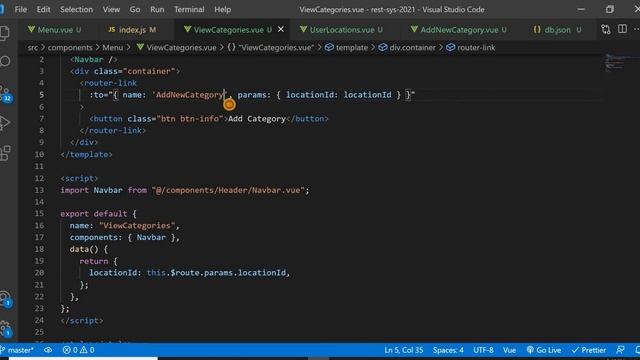Open the Help menu

coord(222,9)
